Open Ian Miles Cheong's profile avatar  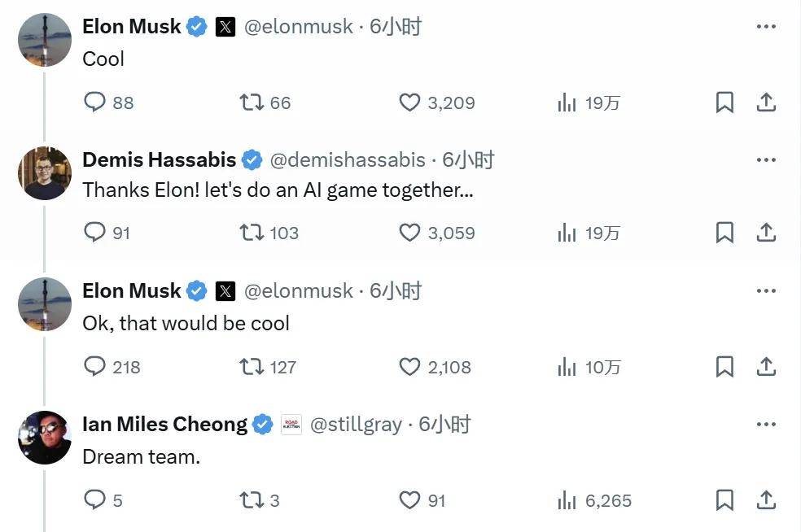click(45, 438)
